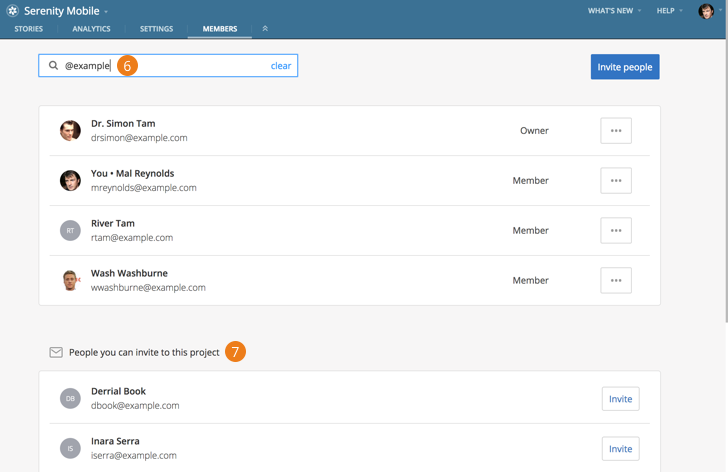
Task: Click Dr. Simon Tam's avatar
Action: [x=70, y=131]
